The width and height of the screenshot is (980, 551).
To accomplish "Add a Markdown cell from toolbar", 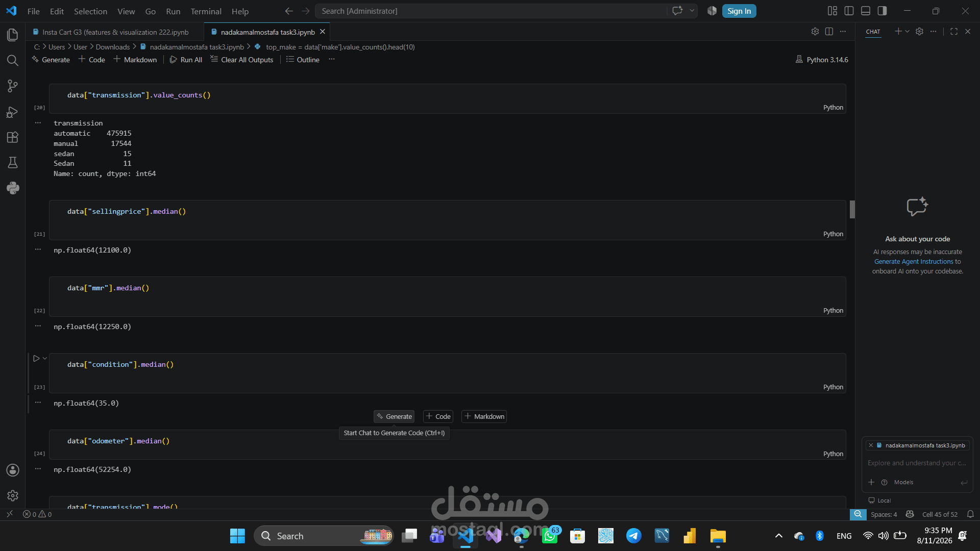I will [x=135, y=60].
